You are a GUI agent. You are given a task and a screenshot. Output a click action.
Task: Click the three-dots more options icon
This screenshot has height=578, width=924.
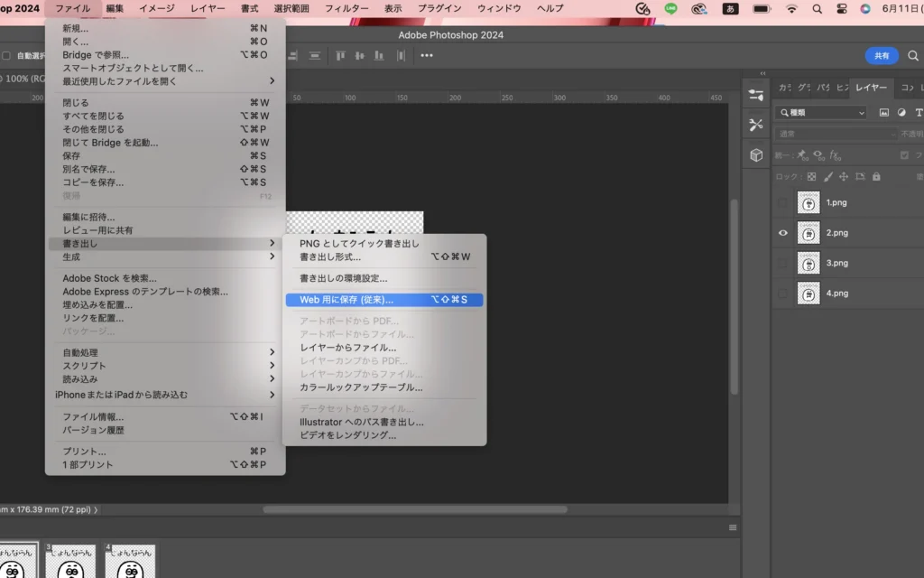pos(427,55)
